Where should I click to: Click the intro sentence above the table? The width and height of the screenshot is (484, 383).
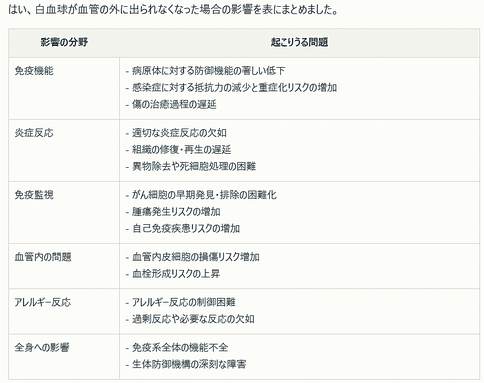point(173,10)
